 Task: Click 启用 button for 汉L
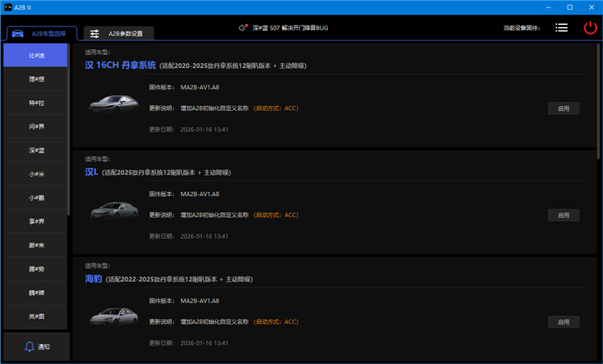[x=563, y=216]
